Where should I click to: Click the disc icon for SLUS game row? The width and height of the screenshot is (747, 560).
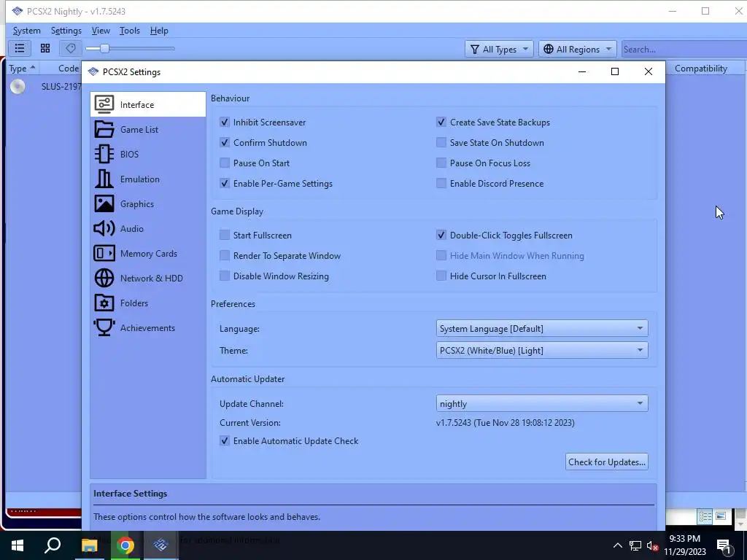[x=18, y=87]
